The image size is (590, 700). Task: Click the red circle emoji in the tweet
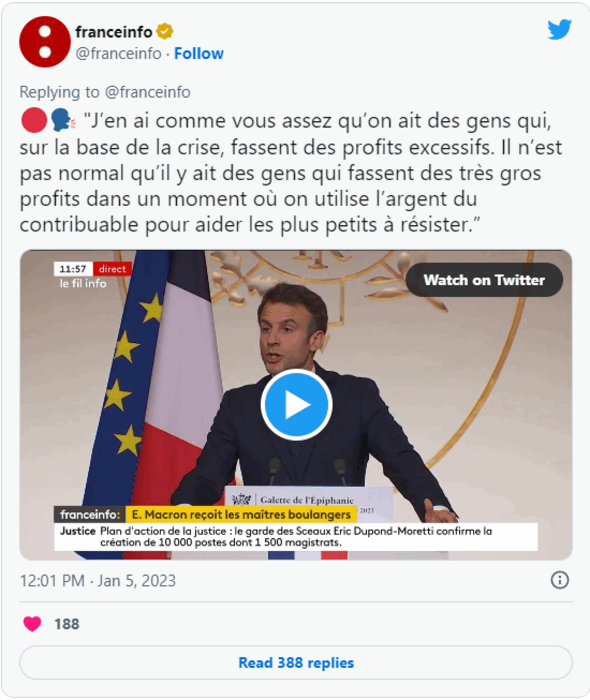pos(34,120)
